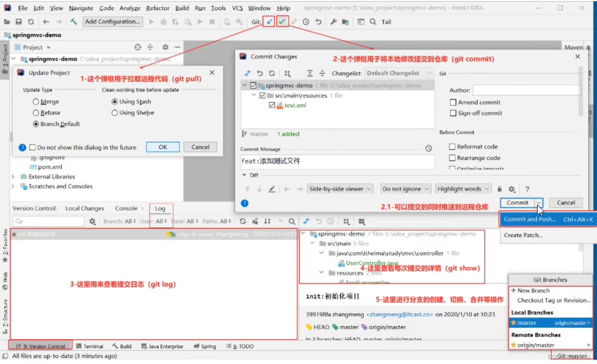Open Project panel gear settings

(165, 47)
